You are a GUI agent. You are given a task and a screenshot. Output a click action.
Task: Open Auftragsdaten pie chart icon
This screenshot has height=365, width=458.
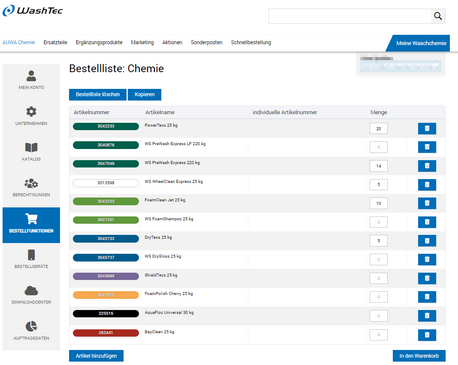pyautogui.click(x=31, y=326)
